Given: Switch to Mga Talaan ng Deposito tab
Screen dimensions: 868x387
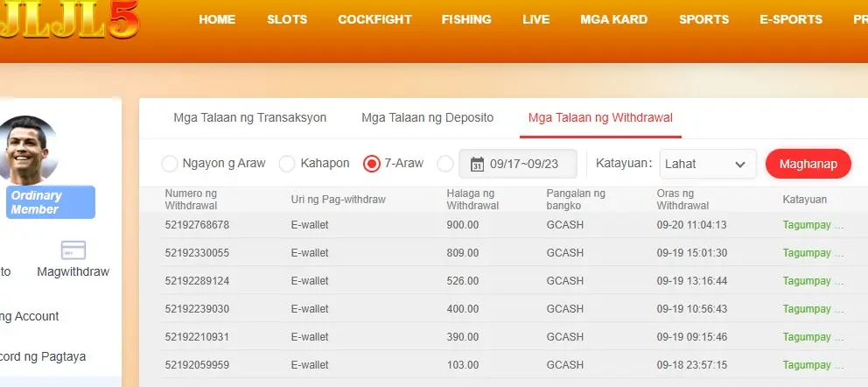Looking at the screenshot, I should click(427, 118).
